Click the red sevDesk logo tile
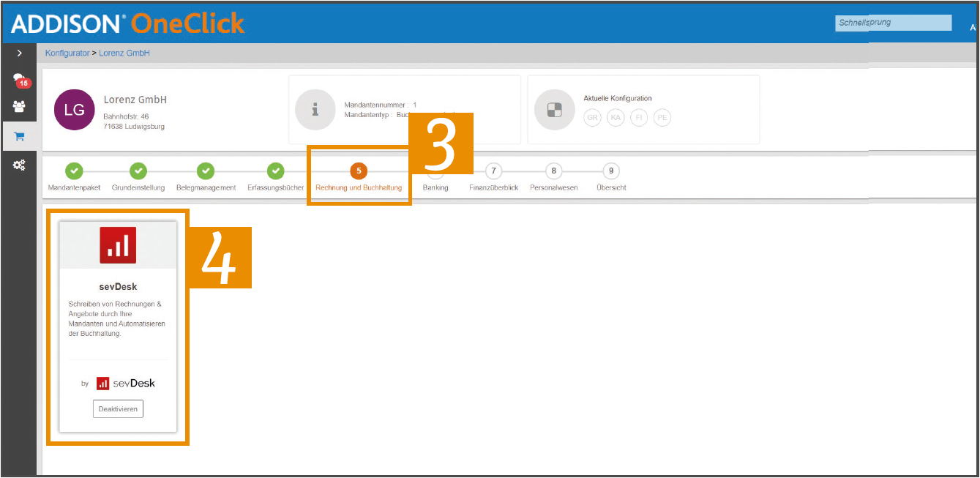This screenshot has width=980, height=478. 118,245
